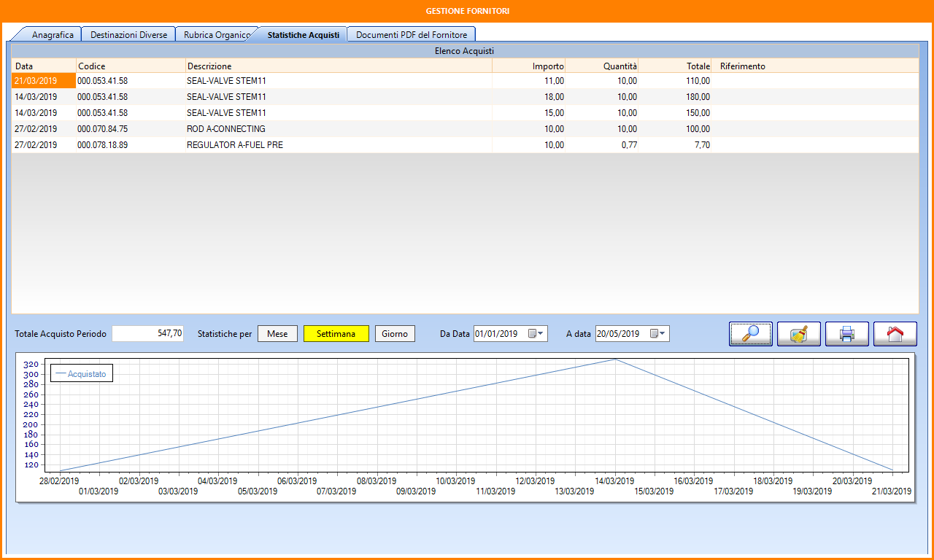Click the Importo value 15,00
Screen dimensions: 934x560
[554, 113]
